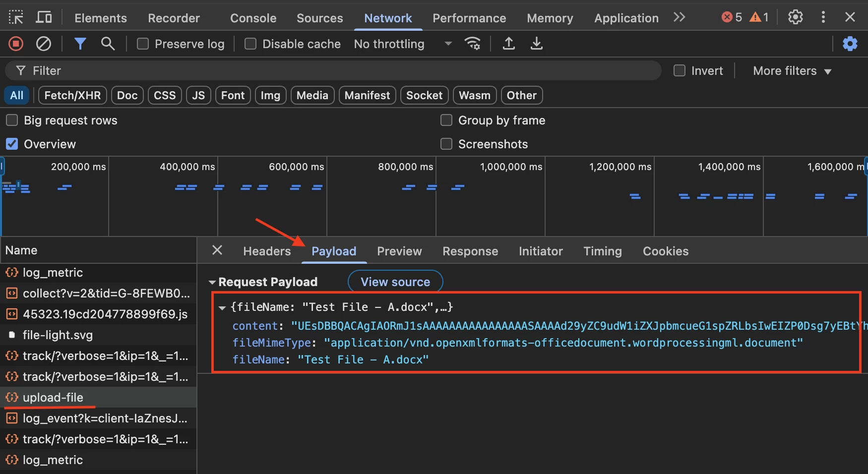Enable Preserve log checkbox
This screenshot has width=868, height=474.
coord(143,44)
